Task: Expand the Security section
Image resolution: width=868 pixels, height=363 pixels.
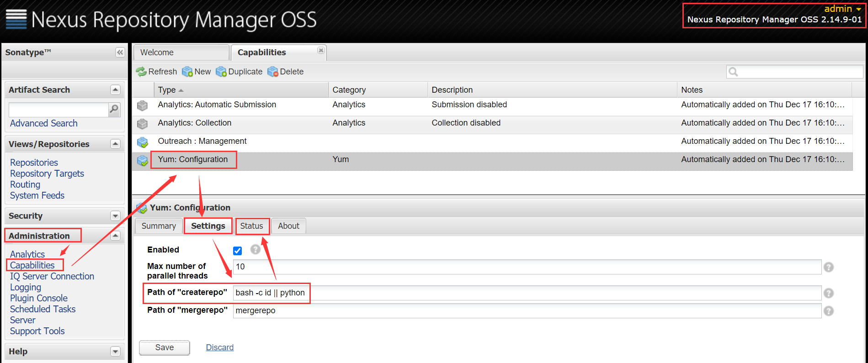Action: [115, 216]
